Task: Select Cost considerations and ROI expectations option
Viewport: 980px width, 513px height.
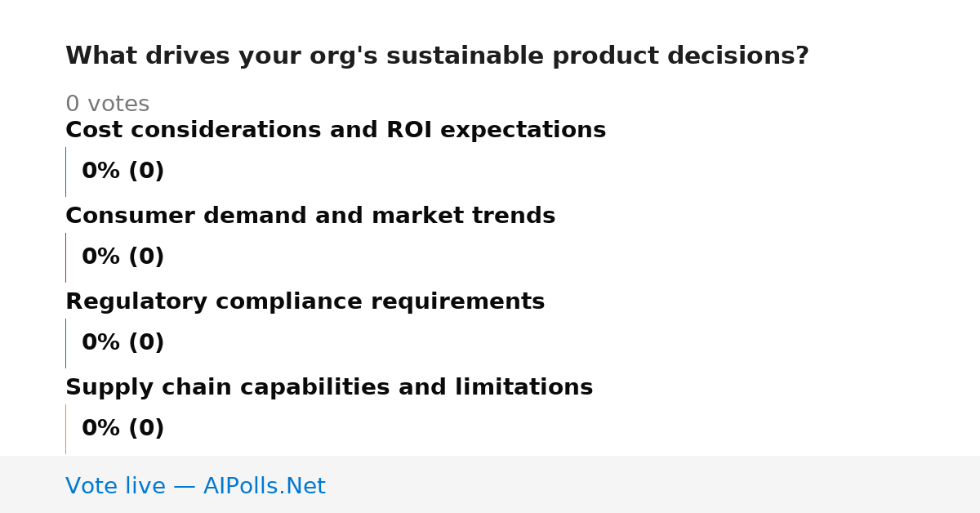Action: pos(336,131)
